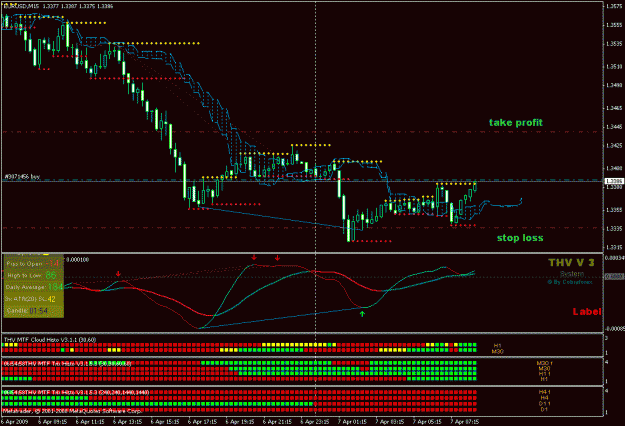Image resolution: width=625 pixels, height=426 pixels.
Task: Click time axis label '7 Apr 07:15'
Action: pyautogui.click(x=465, y=422)
